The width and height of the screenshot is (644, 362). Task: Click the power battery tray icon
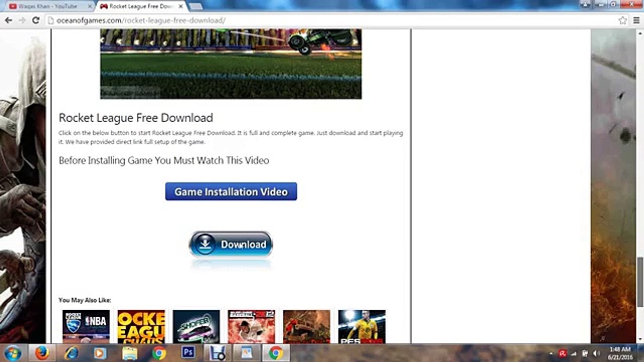tap(585, 353)
